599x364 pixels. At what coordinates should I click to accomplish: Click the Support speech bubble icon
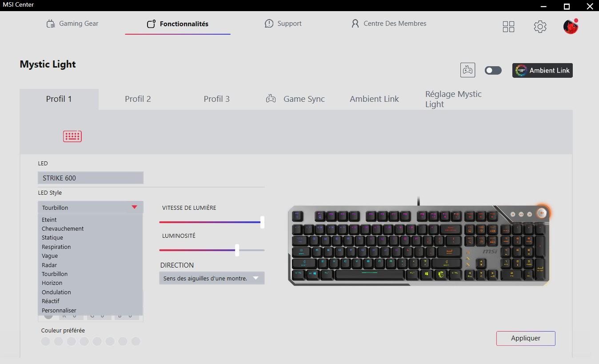(x=269, y=24)
